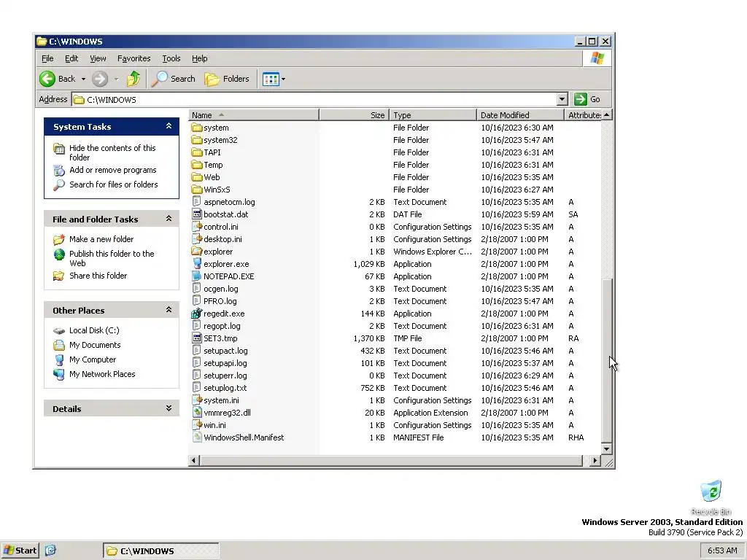Collapse the Other Places panel
747x560 pixels.
pyautogui.click(x=169, y=310)
